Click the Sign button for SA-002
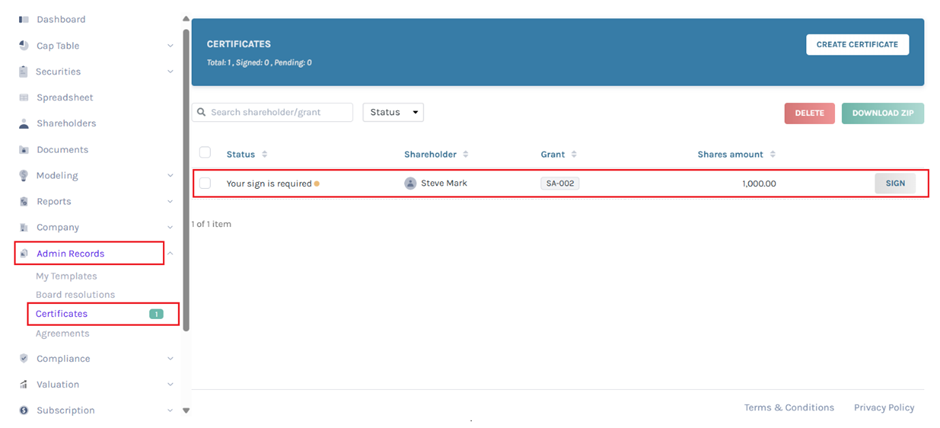 click(x=894, y=183)
